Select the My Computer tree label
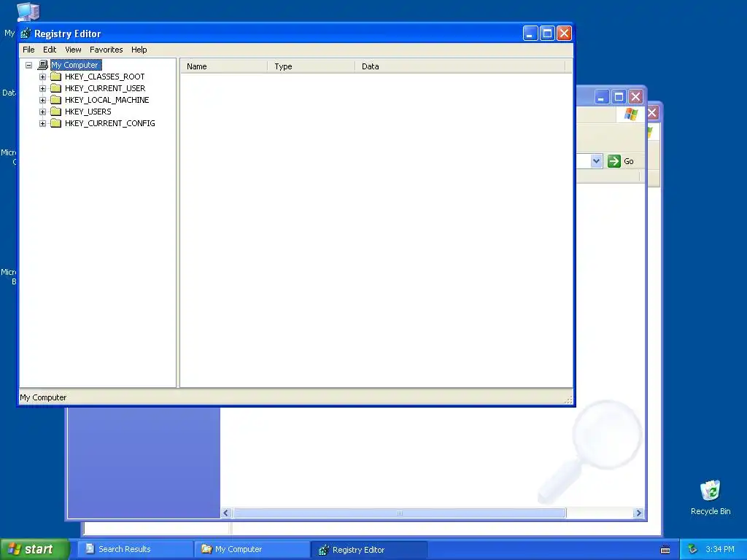Viewport: 747px width, 560px height. (x=75, y=65)
